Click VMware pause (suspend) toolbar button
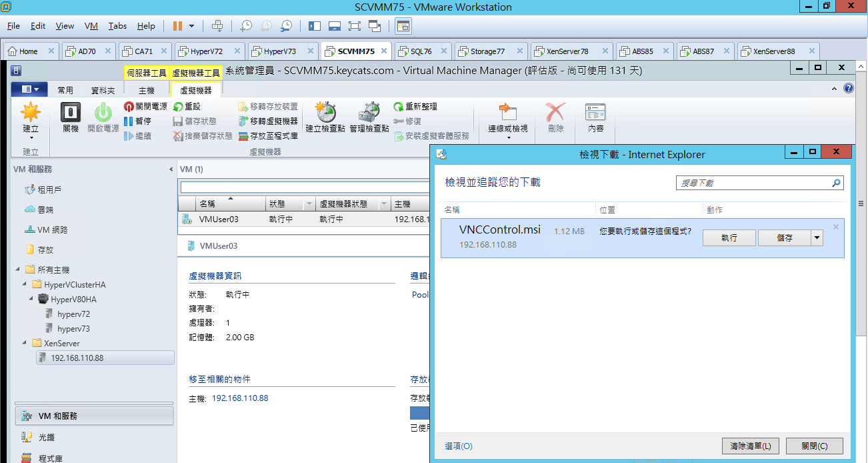The image size is (868, 463). (177, 26)
